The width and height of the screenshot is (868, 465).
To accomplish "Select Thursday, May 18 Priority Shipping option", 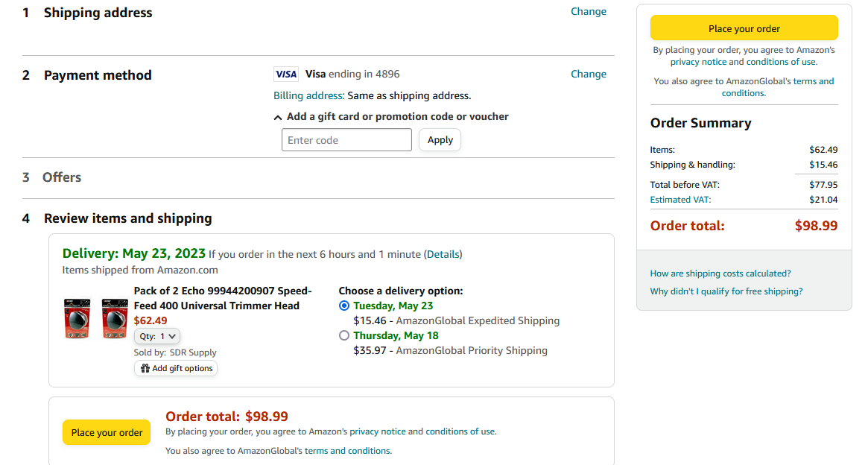I will tap(343, 335).
